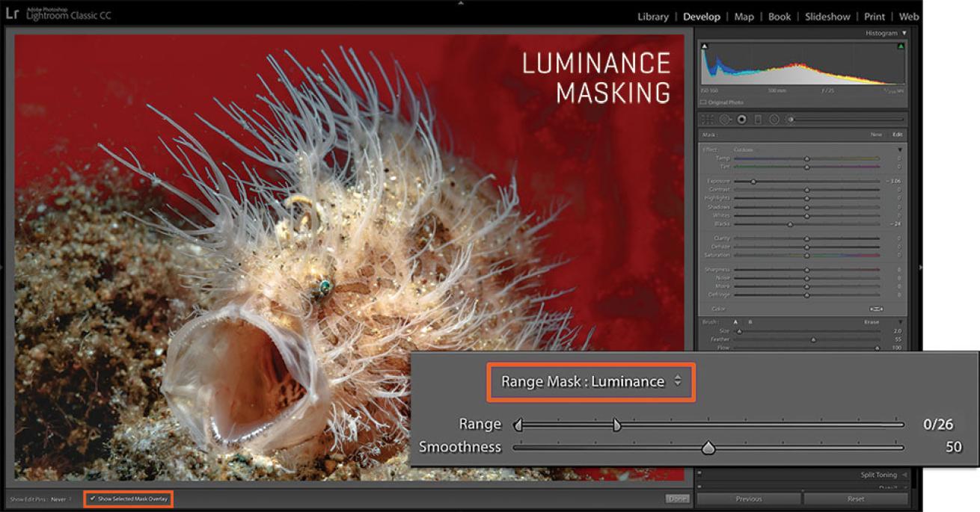The image size is (980, 512).
Task: Switch to brush B
Action: [750, 321]
